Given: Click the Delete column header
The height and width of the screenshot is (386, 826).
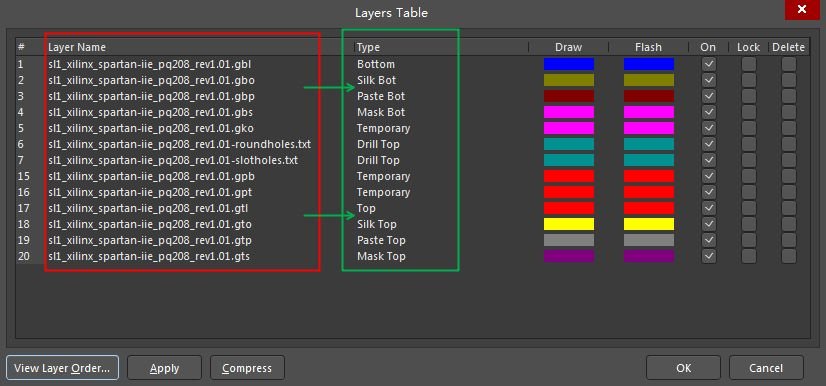Looking at the screenshot, I should tap(789, 47).
